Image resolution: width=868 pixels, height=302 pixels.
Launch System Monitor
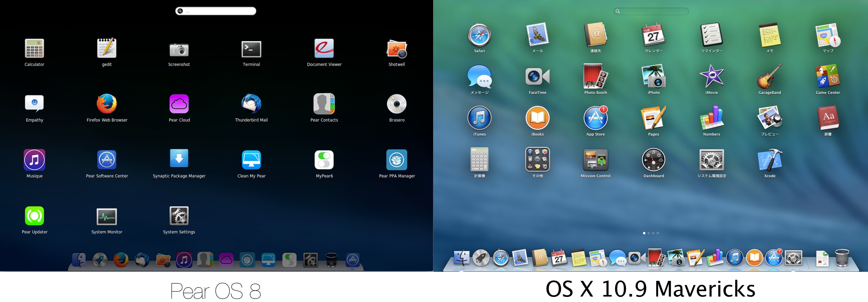107,217
